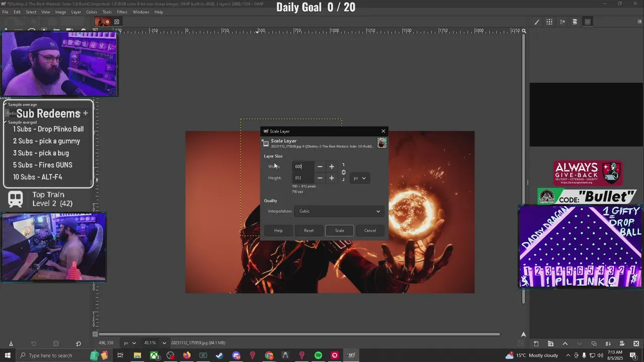Open the Brushes dockable tab
The height and width of the screenshot is (362, 644).
(536, 22)
